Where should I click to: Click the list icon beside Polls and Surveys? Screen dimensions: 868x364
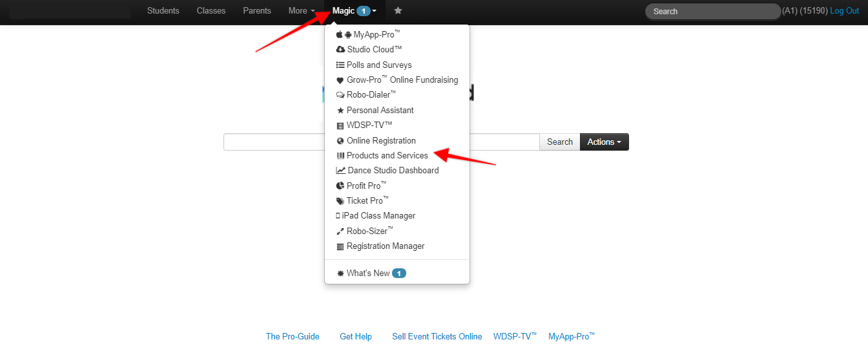(x=340, y=65)
